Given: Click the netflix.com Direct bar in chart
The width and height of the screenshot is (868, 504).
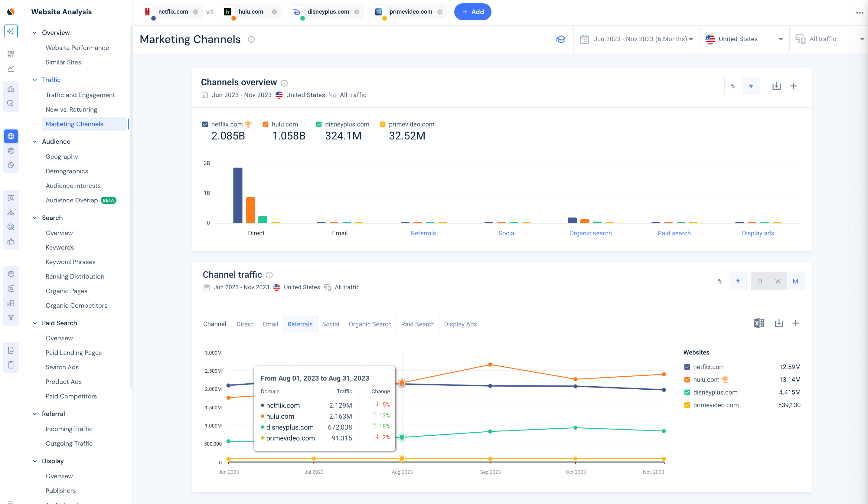Looking at the screenshot, I should tap(238, 195).
